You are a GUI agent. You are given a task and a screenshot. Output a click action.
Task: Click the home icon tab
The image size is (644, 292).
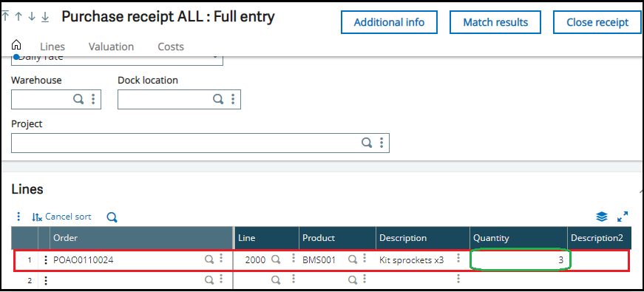tap(16, 45)
